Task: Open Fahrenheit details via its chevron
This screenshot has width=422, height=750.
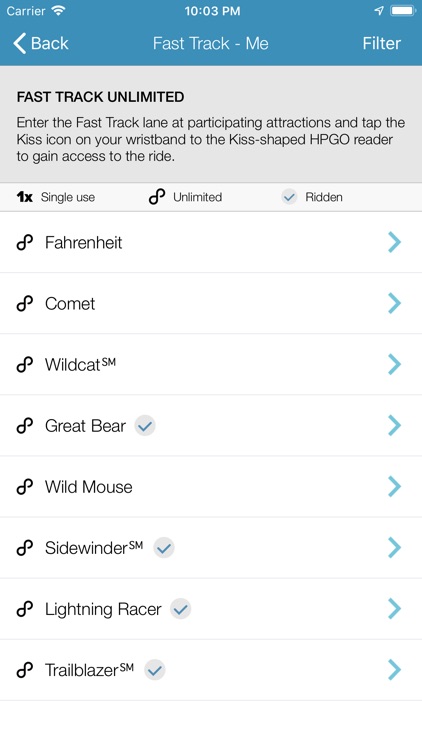Action: point(394,242)
